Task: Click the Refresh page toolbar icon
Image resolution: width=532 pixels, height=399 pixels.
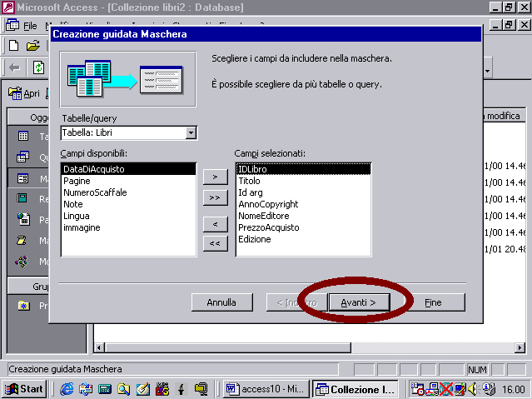Action: (x=38, y=67)
